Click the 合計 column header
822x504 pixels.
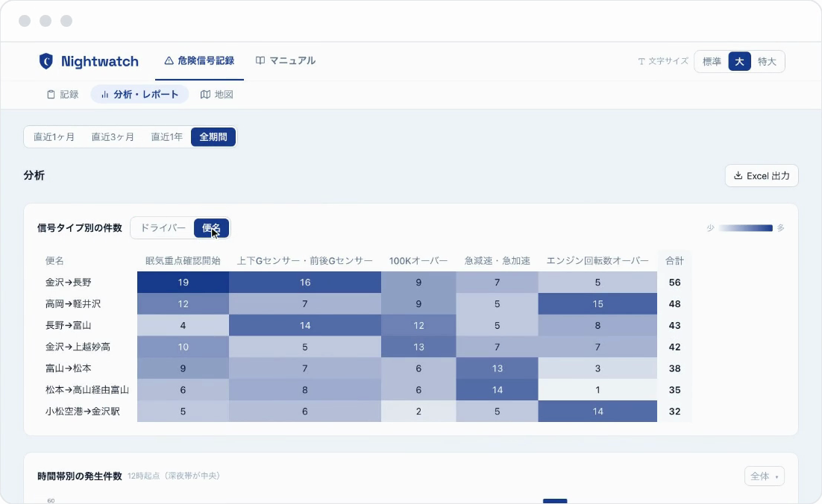click(x=675, y=260)
